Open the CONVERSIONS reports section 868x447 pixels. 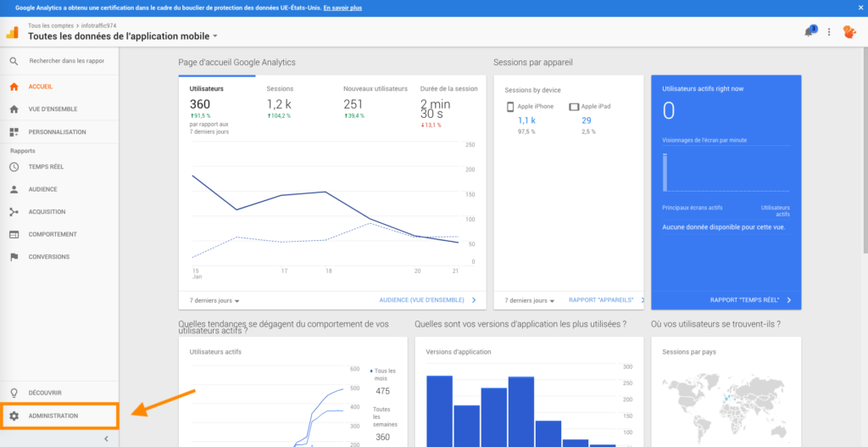pyautogui.click(x=49, y=257)
